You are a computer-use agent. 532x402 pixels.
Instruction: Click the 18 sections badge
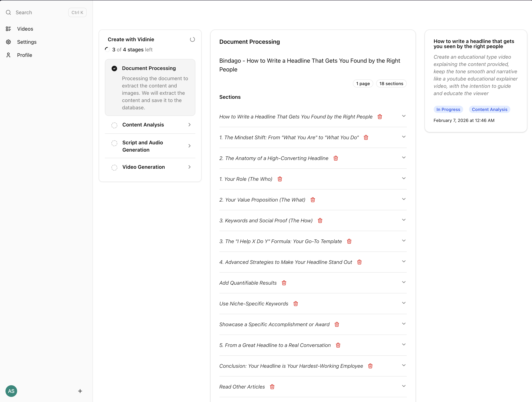(x=391, y=83)
